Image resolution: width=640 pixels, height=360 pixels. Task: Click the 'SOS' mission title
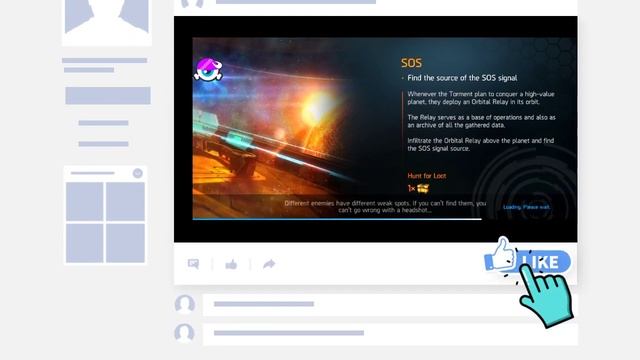[x=411, y=63]
